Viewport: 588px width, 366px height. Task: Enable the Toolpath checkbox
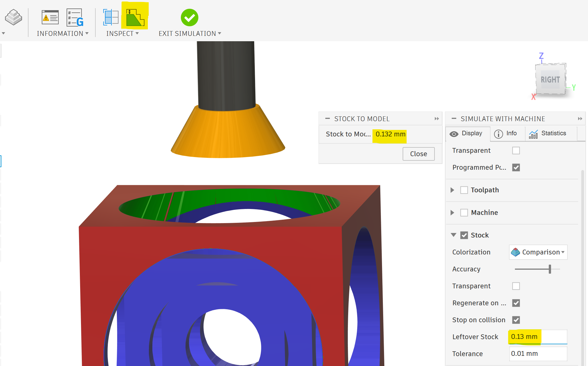464,190
